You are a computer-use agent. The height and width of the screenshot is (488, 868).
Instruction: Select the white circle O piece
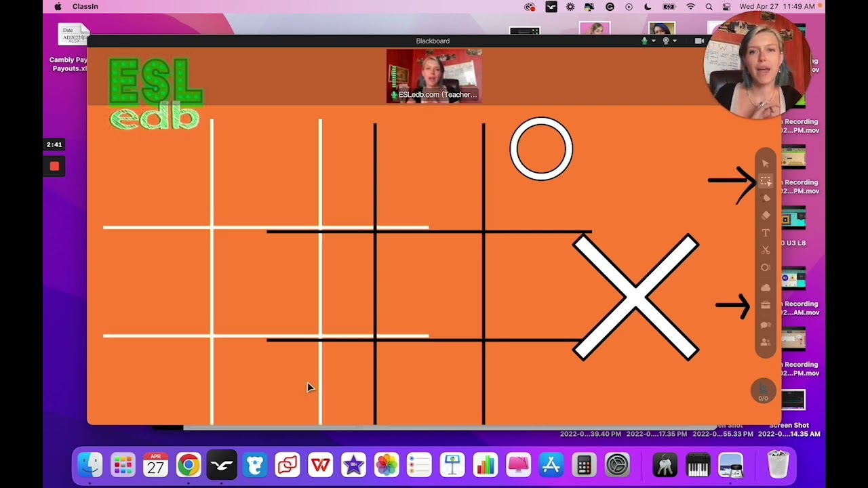pyautogui.click(x=541, y=149)
